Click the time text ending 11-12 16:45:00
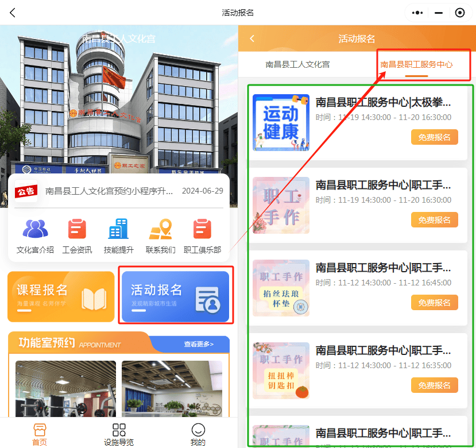This screenshot has width=476, height=448. 384,283
